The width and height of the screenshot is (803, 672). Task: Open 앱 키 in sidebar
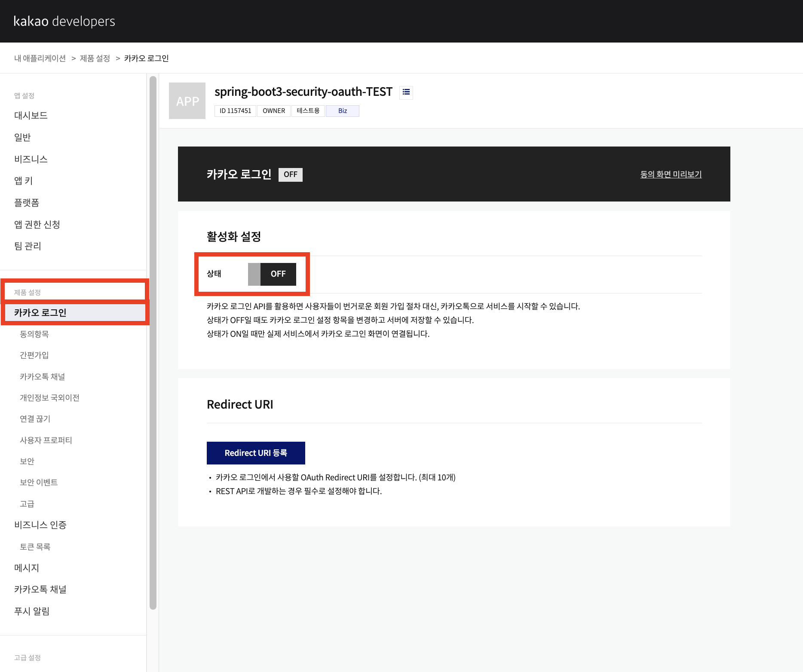tap(24, 180)
